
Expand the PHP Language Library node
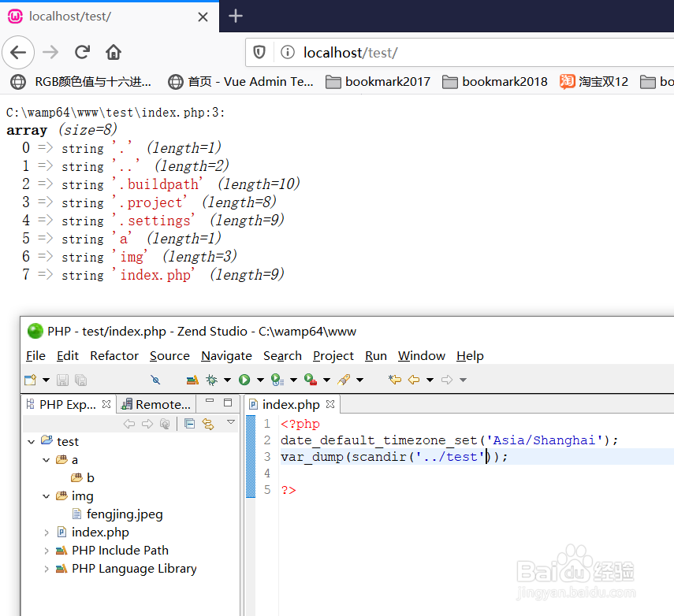pos(47,570)
